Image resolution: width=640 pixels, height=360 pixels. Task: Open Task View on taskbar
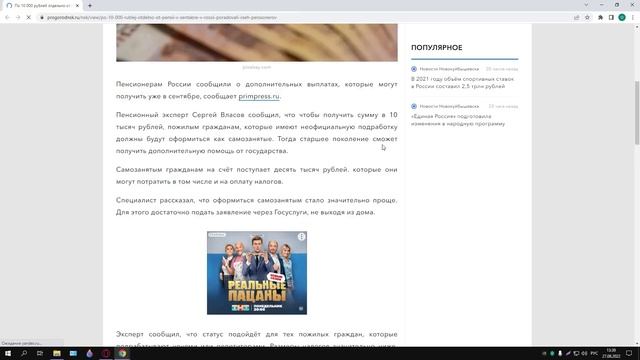coord(40,353)
